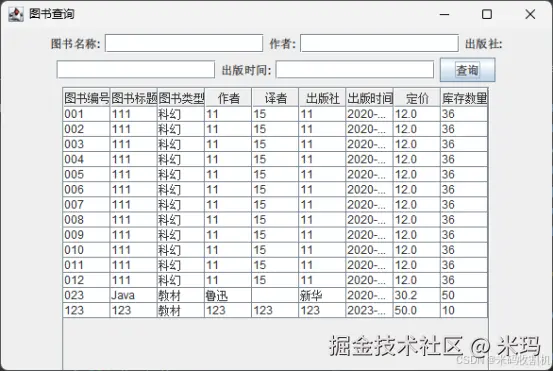Focus the 出版时间 input field
554x371 pixels.
pos(355,69)
